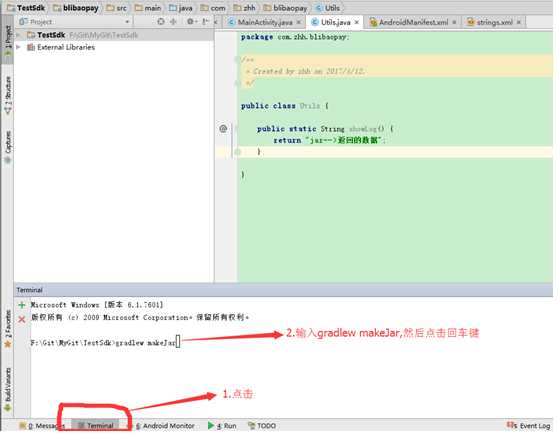Open Project panel settings gear

pos(190,22)
